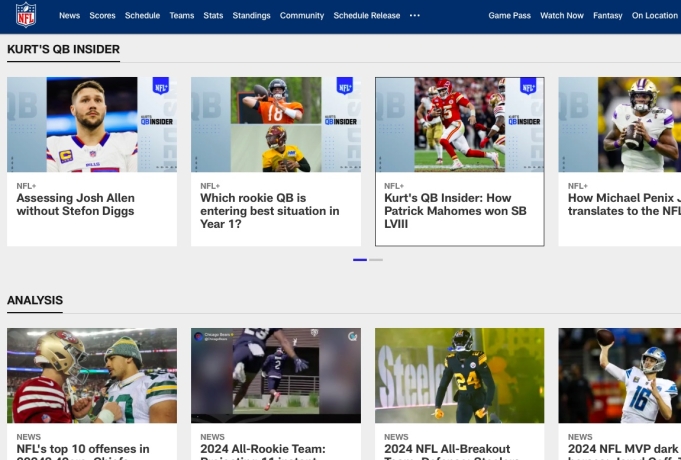Open the more navigation options ellipsis

coord(415,15)
